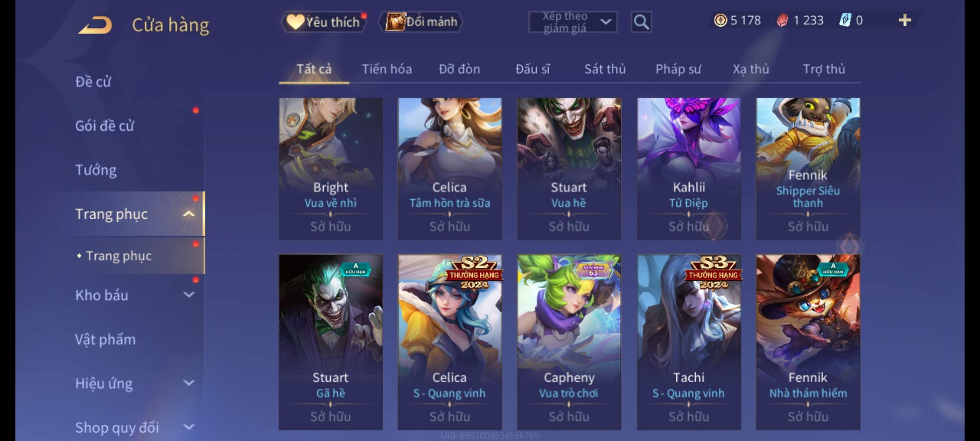The image size is (980, 441).
Task: Collapse the Trang phục sidebar section
Action: [x=189, y=214]
